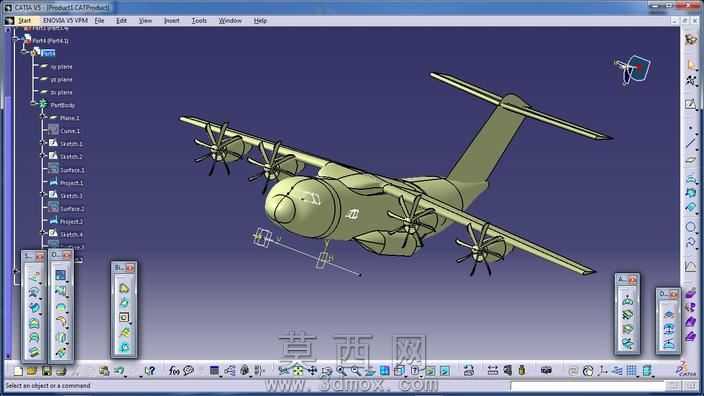This screenshot has width=704, height=396.
Task: Click the Print icon in bottom toolbar
Action: (61, 371)
